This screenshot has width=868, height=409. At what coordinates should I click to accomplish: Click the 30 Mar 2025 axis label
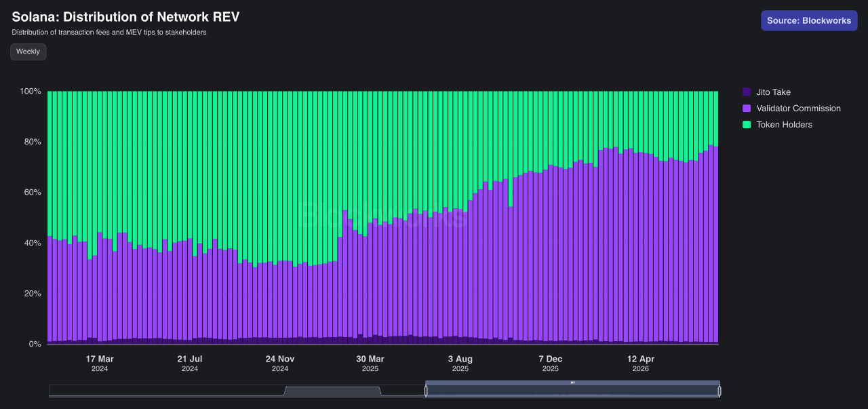pos(370,364)
